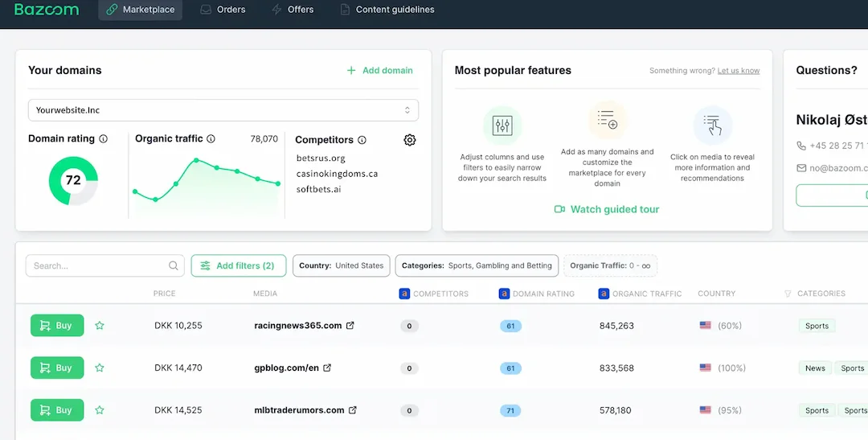Open the Categories filter dropdown
Viewport: 868px width, 440px height.
pos(477,266)
